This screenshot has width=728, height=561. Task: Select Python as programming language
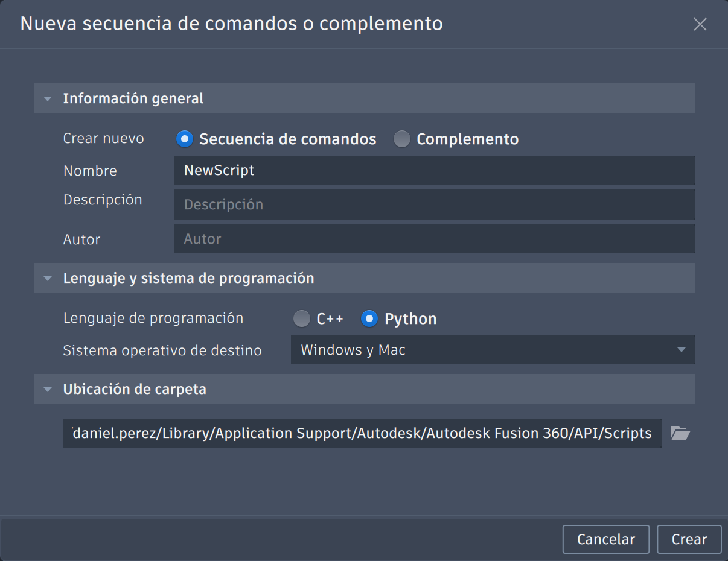pyautogui.click(x=369, y=319)
